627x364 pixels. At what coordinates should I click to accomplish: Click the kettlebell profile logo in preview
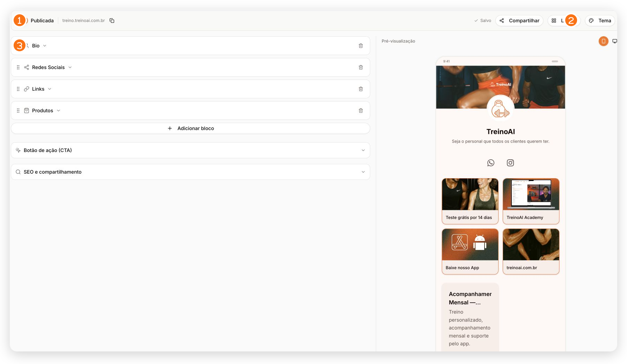click(x=500, y=109)
